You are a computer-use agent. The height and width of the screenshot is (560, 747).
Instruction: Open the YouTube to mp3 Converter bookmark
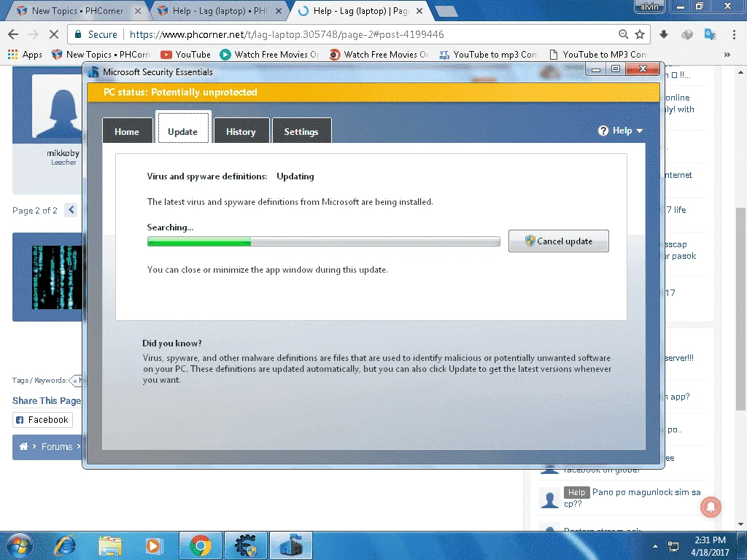click(x=488, y=54)
